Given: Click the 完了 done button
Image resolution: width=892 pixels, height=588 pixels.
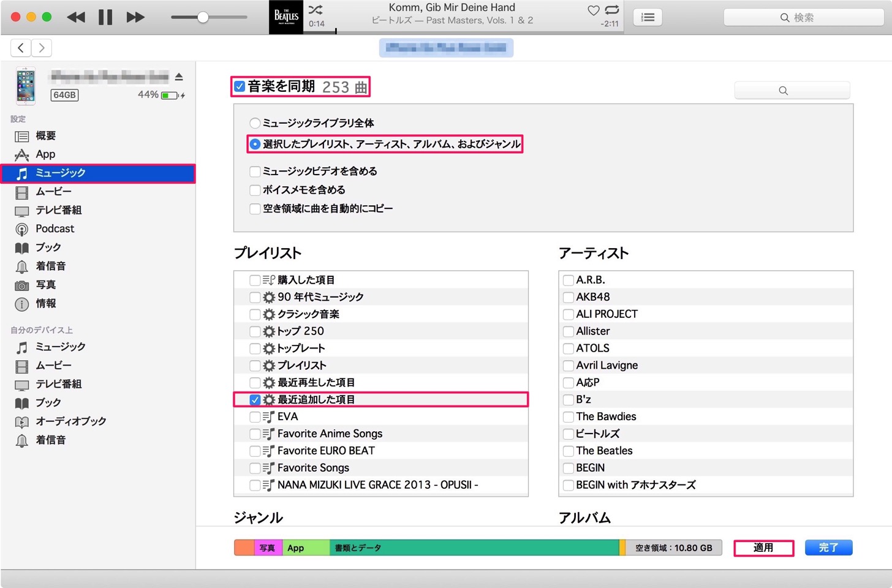Looking at the screenshot, I should click(x=828, y=548).
